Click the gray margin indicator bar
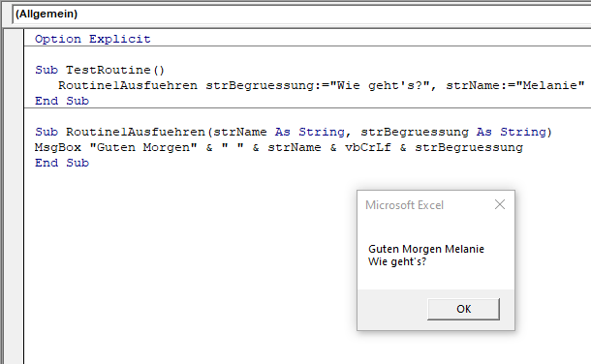The width and height of the screenshot is (591, 364). [x=14, y=196]
